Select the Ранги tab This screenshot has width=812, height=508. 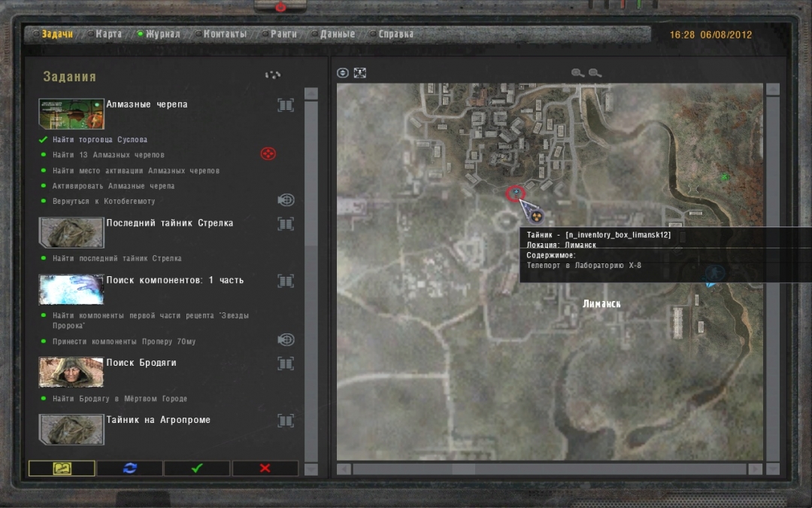point(283,34)
